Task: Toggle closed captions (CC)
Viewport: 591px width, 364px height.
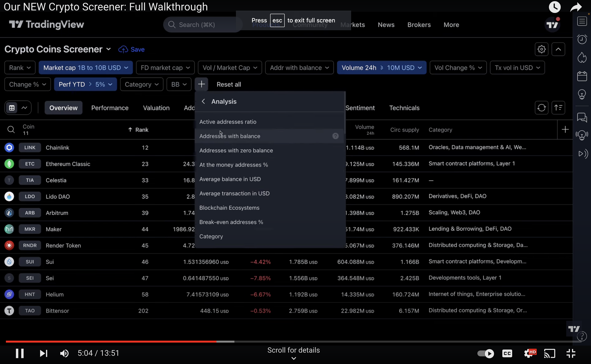Action: [507, 353]
